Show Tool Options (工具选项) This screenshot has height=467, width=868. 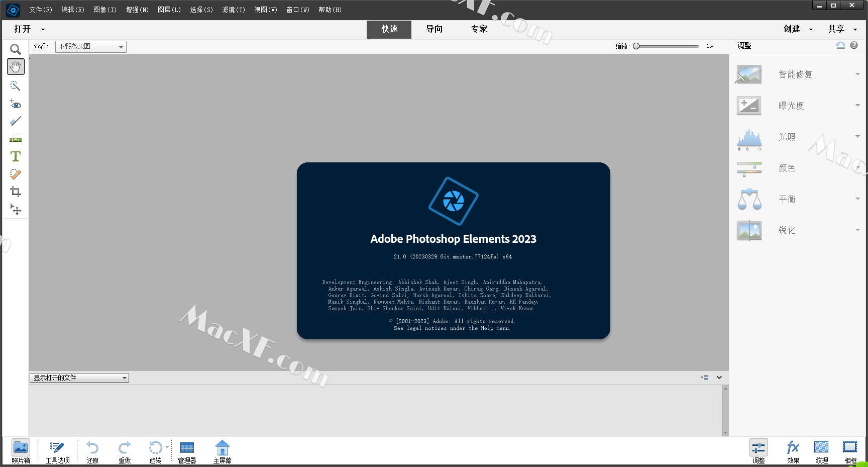[x=57, y=451]
